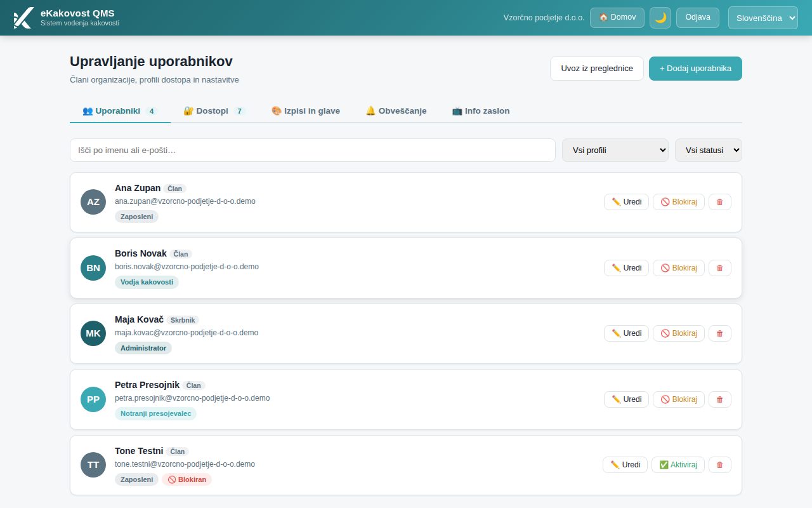Open the Vsi statusi status filter

(709, 150)
